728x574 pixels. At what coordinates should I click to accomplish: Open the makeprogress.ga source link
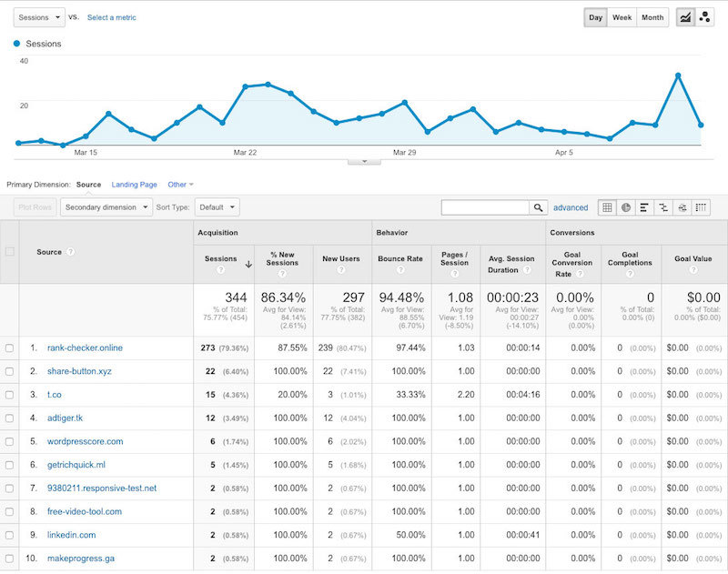(81, 559)
